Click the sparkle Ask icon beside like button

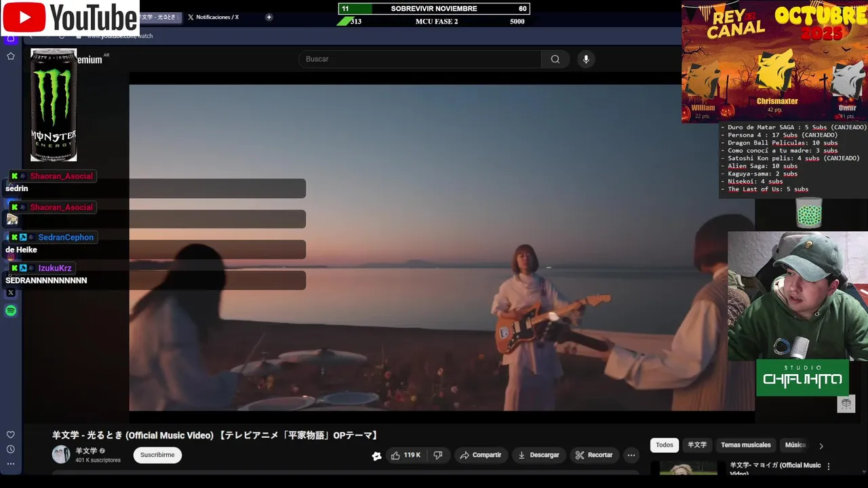(376, 456)
